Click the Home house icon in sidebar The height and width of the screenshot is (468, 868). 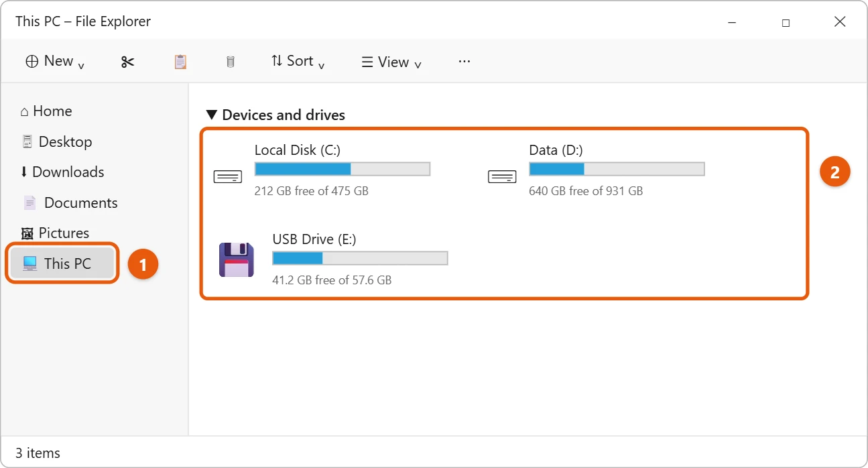pos(25,111)
